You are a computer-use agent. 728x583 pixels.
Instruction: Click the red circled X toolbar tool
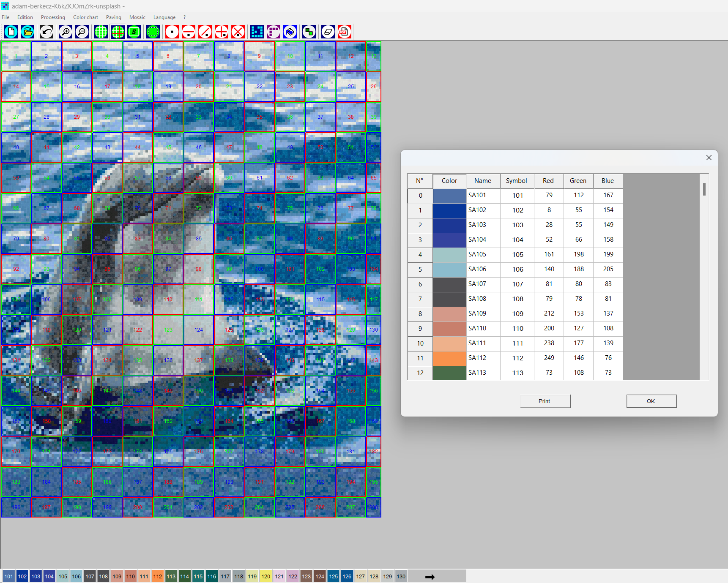click(x=238, y=31)
